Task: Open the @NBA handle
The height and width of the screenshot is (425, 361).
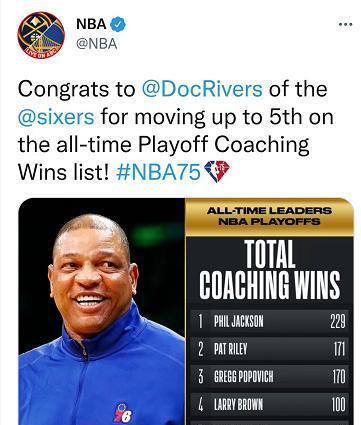Action: pos(97,44)
